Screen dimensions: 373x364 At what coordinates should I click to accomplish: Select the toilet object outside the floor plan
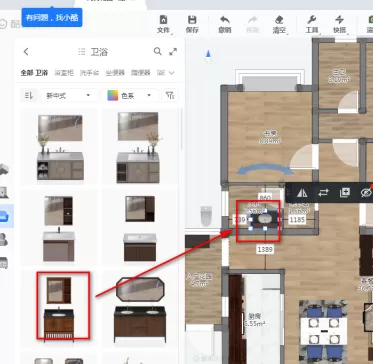[x=206, y=216]
